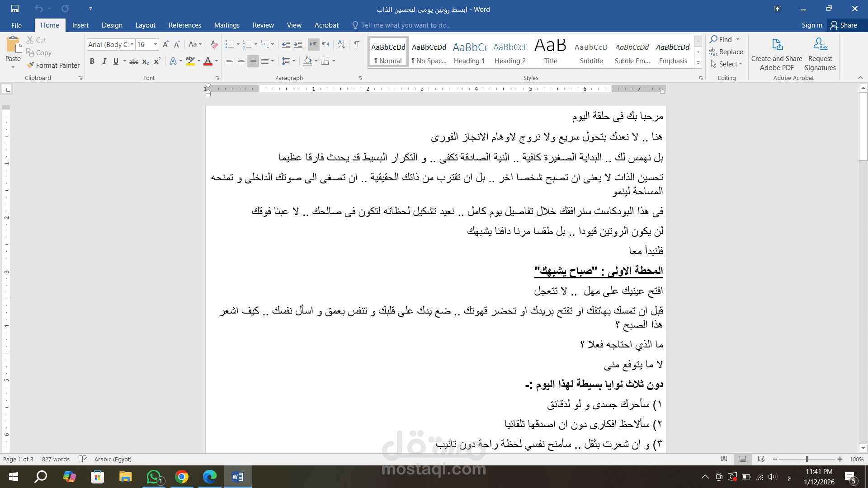868x488 pixels.
Task: Open the Numbering list dropdown
Action: pos(256,44)
